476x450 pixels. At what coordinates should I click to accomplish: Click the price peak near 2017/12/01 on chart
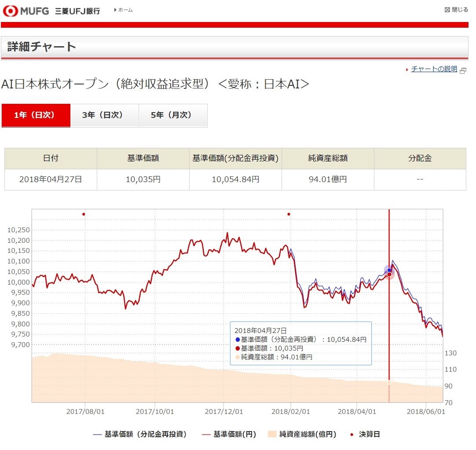pos(227,233)
